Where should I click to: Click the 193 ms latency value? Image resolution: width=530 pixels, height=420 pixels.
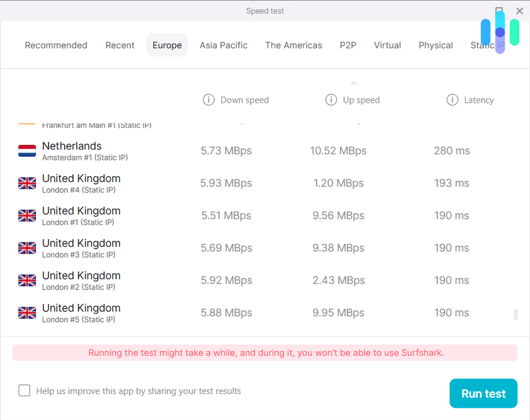pyautogui.click(x=452, y=183)
